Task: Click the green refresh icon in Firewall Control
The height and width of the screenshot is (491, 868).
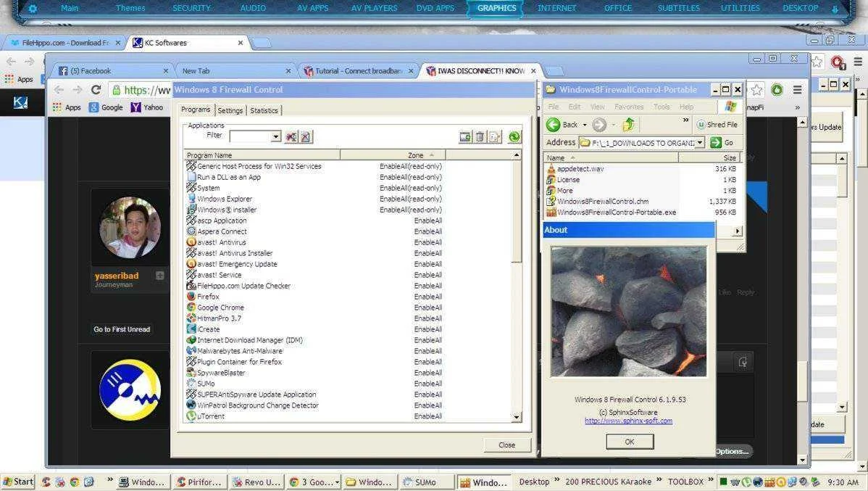Action: click(514, 137)
